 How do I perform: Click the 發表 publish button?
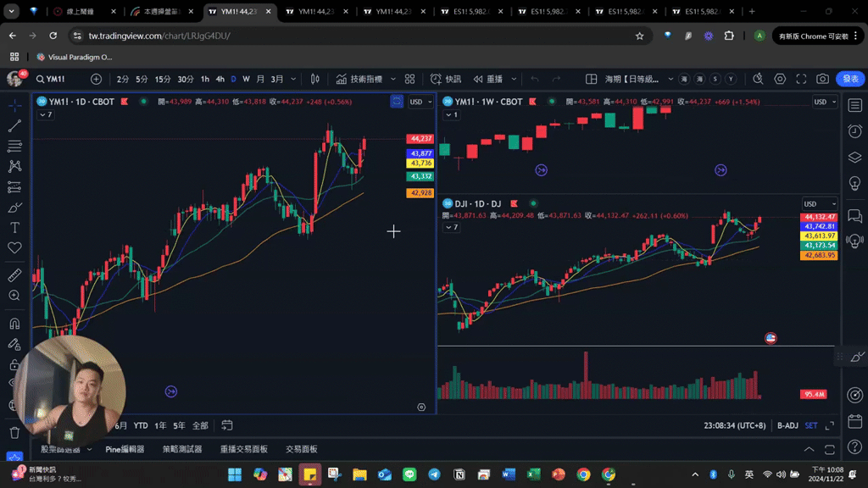point(851,79)
